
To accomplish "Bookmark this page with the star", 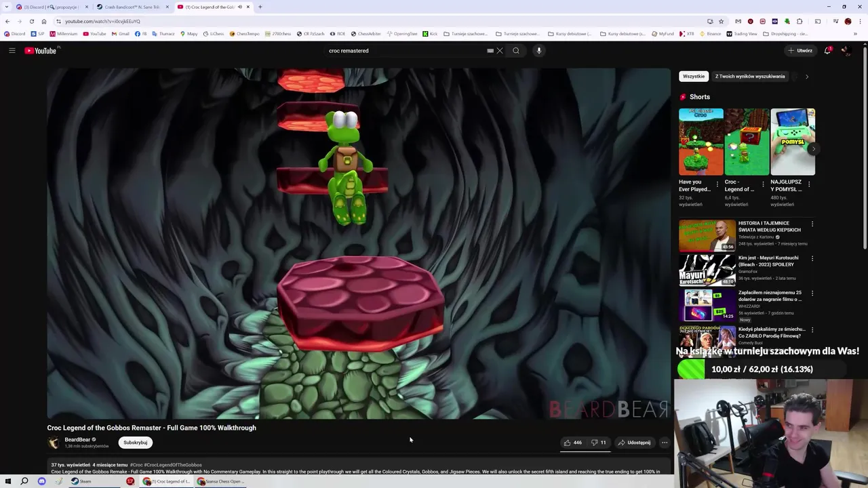I will coord(722,21).
